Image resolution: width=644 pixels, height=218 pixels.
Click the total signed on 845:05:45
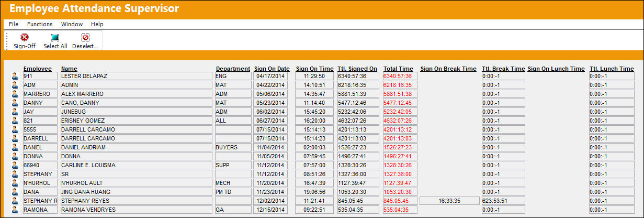358,201
